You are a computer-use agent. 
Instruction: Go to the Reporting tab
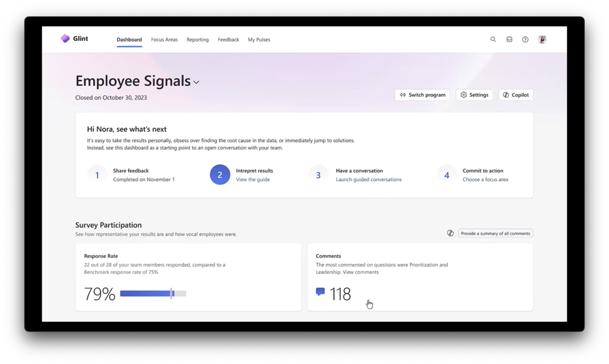(x=198, y=40)
